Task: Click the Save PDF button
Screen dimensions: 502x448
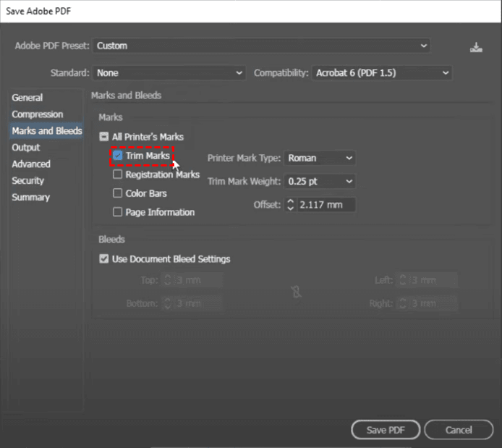Action: [x=386, y=430]
